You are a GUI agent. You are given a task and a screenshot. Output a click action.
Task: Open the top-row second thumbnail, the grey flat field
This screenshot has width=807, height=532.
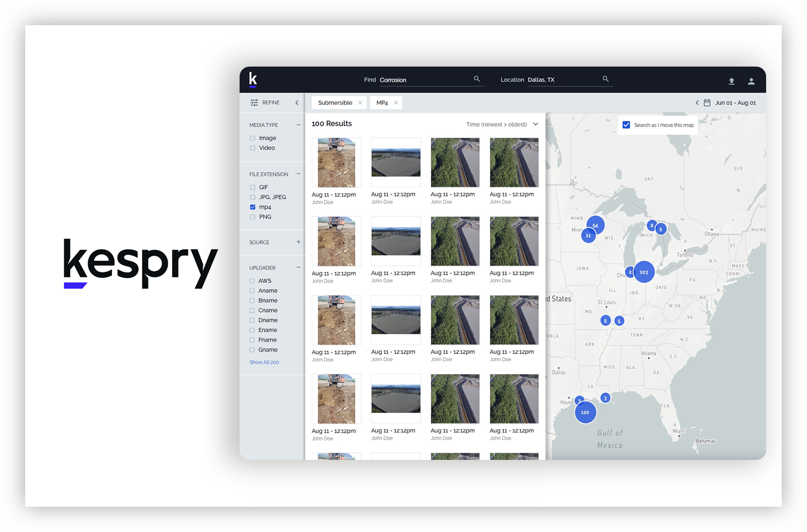(x=396, y=162)
